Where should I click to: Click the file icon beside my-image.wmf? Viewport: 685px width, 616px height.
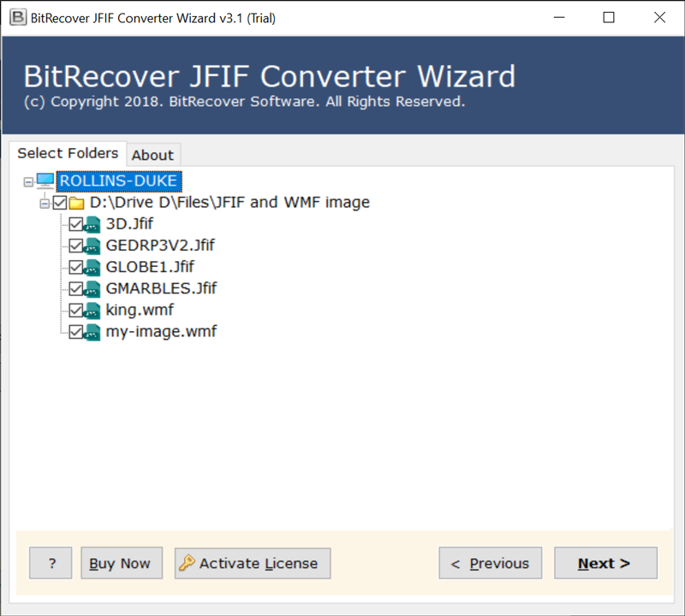click(93, 332)
